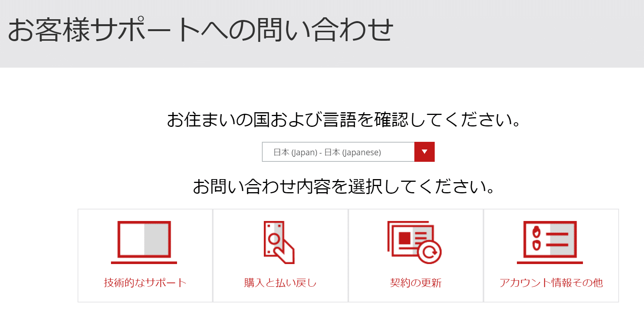Click the gray screen half of laptop icon

(x=157, y=239)
